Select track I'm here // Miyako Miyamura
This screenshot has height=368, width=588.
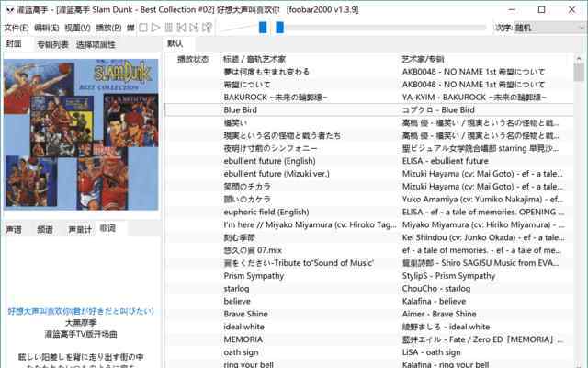(x=310, y=224)
